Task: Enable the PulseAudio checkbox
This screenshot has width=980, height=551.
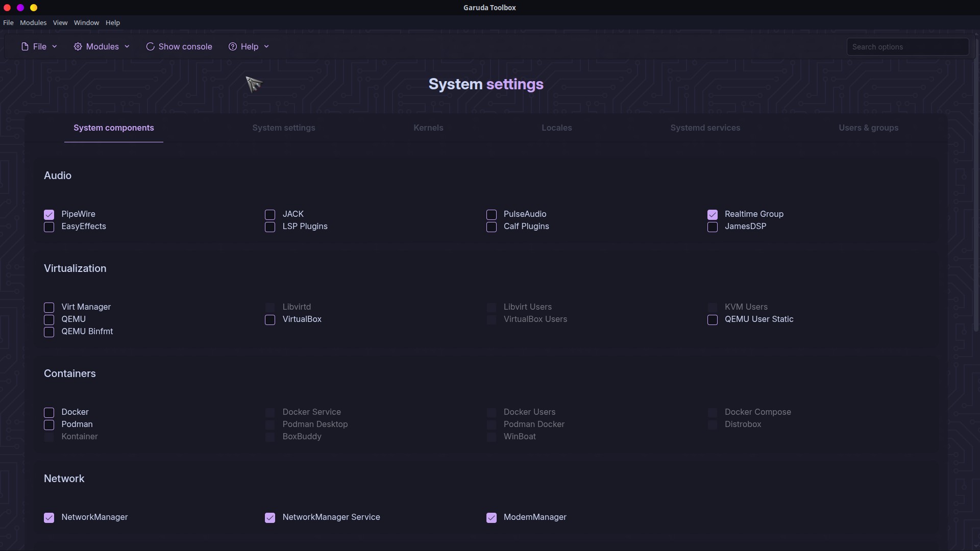Action: [492, 214]
